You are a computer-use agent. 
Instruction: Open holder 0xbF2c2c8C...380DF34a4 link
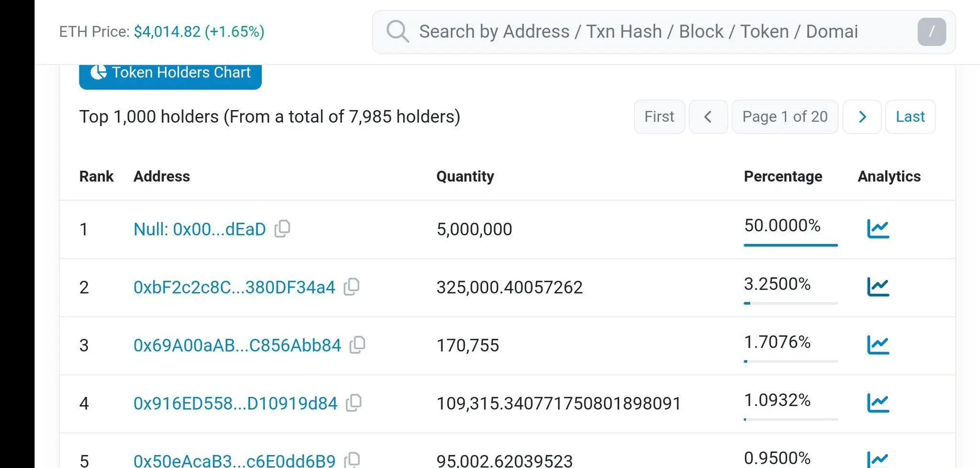[234, 287]
